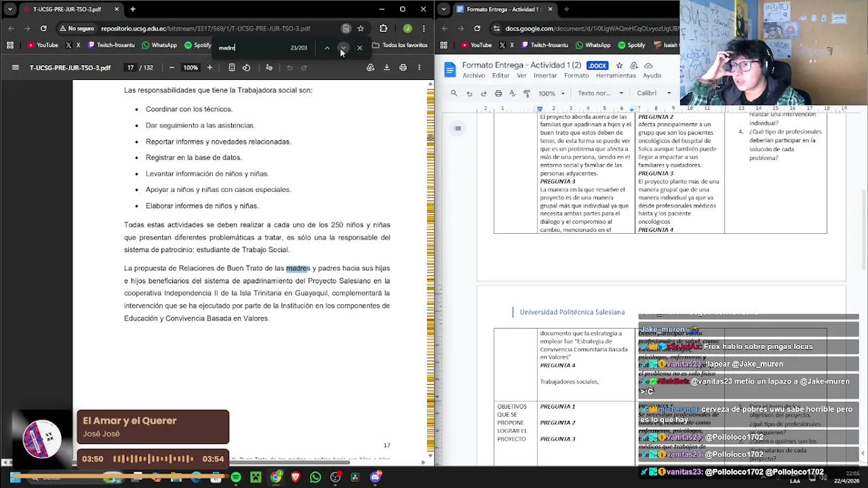Reload the Google Docs browser page
The image size is (868, 488).
[477, 28]
